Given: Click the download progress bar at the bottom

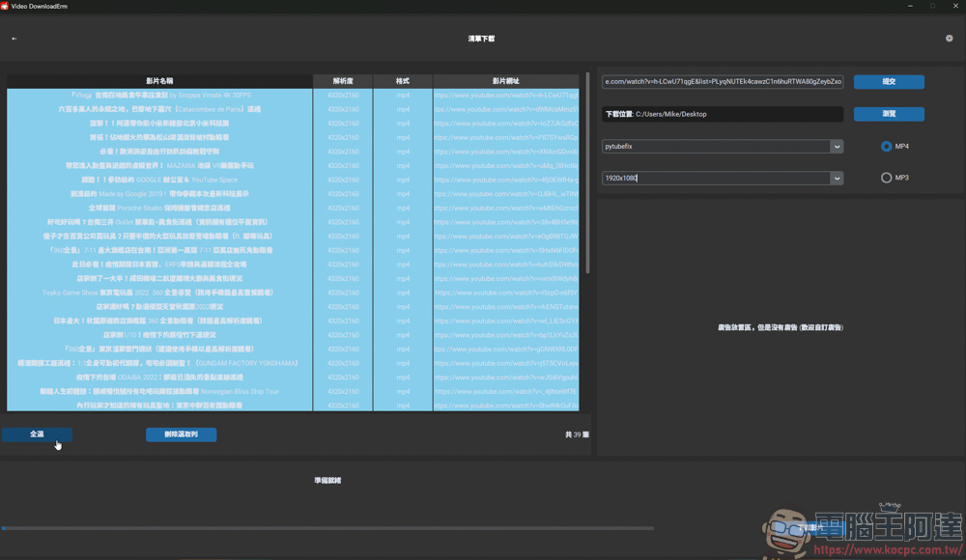Looking at the screenshot, I should [x=327, y=528].
